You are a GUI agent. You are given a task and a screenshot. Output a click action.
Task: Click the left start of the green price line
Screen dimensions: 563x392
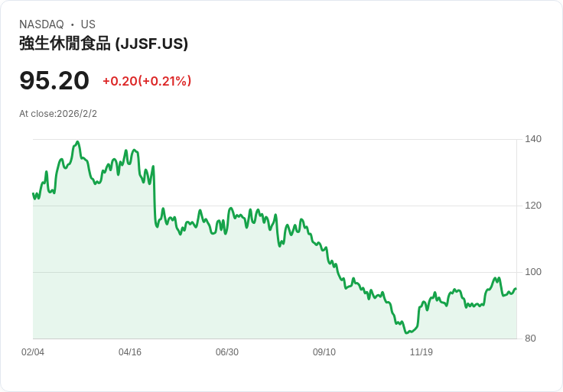pos(34,193)
